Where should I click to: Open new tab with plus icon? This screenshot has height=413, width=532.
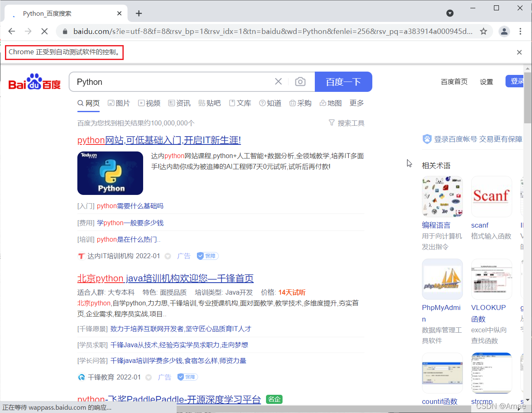(x=139, y=14)
